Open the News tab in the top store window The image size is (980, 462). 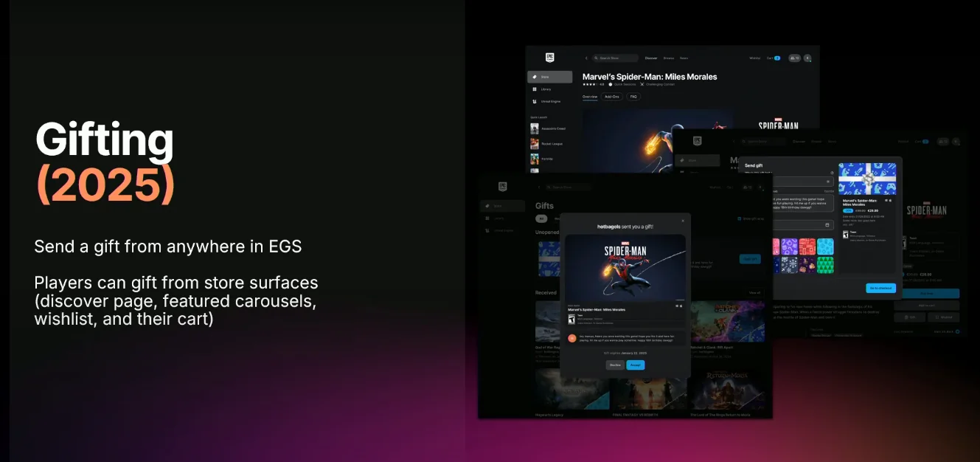[684, 58]
